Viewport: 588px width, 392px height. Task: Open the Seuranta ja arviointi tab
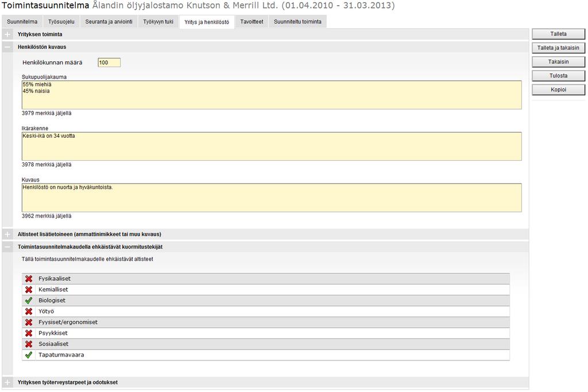pyautogui.click(x=109, y=22)
